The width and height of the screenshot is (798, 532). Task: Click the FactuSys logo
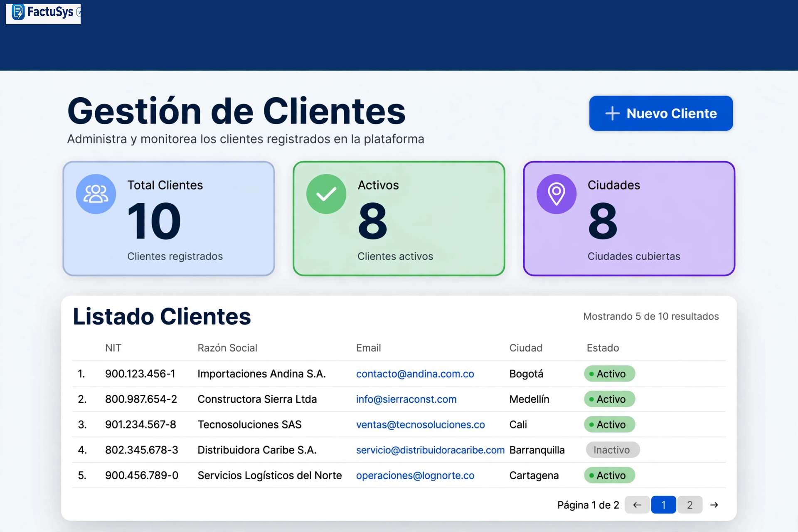tap(43, 14)
